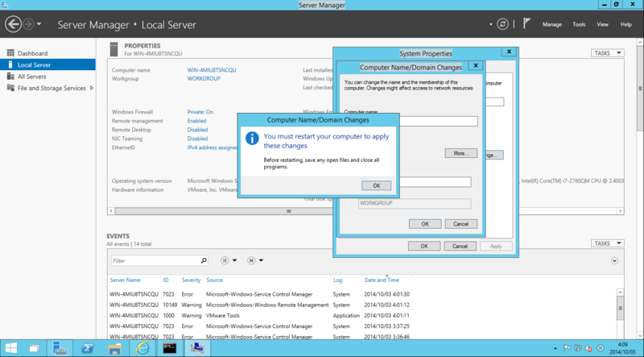Select event 10149 Windows Remote Management row

coord(259,305)
